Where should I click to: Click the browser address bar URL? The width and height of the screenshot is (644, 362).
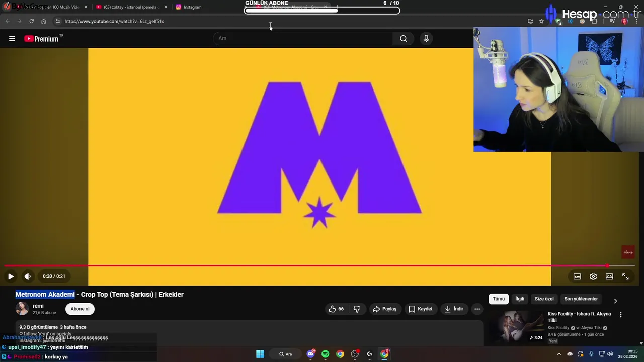114,21
